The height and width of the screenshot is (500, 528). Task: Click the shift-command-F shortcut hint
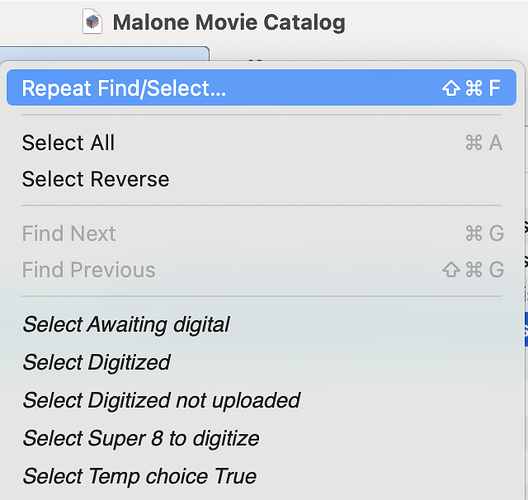(471, 88)
